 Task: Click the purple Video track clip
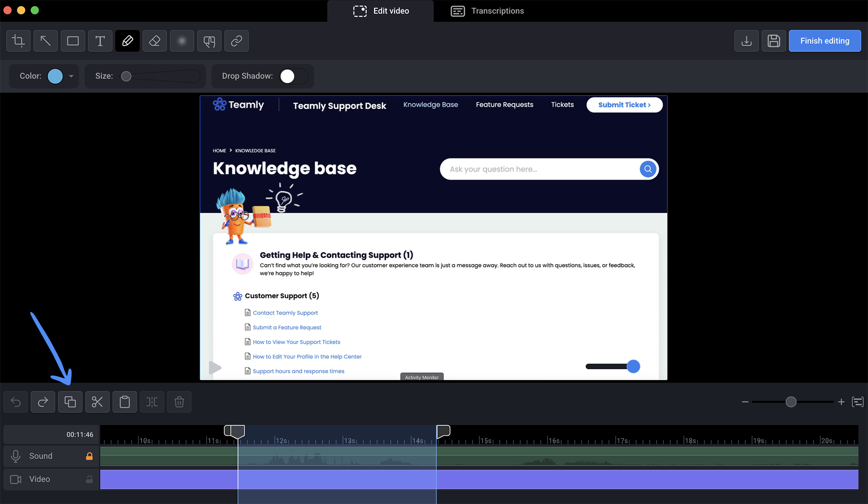coord(479,479)
